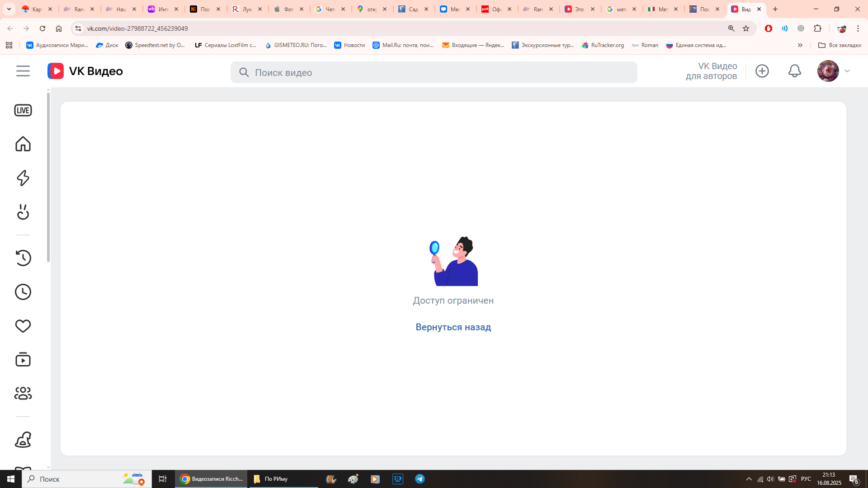
Task: Click the taskbar Поиск search box
Action: [86, 479]
